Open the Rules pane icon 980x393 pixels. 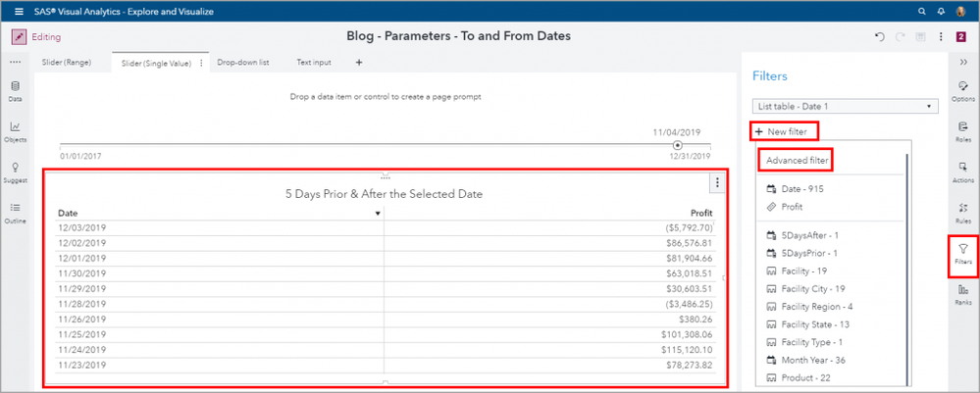click(962, 212)
